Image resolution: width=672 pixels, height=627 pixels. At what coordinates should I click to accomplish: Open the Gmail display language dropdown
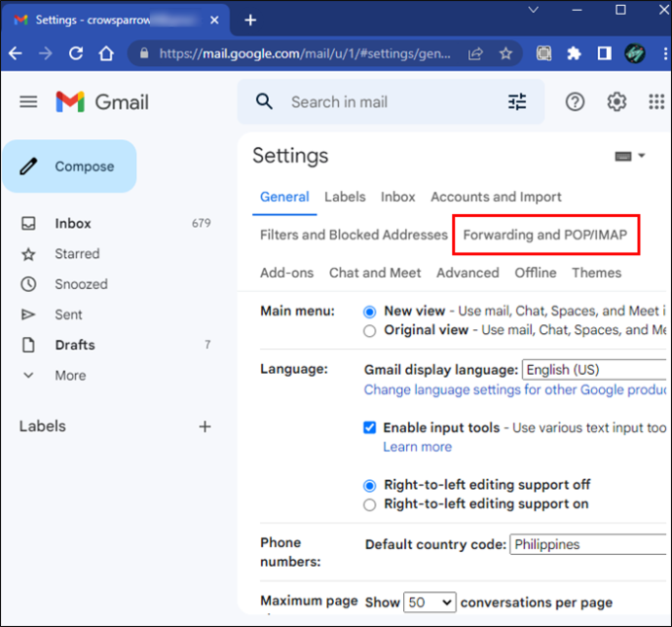(x=594, y=369)
